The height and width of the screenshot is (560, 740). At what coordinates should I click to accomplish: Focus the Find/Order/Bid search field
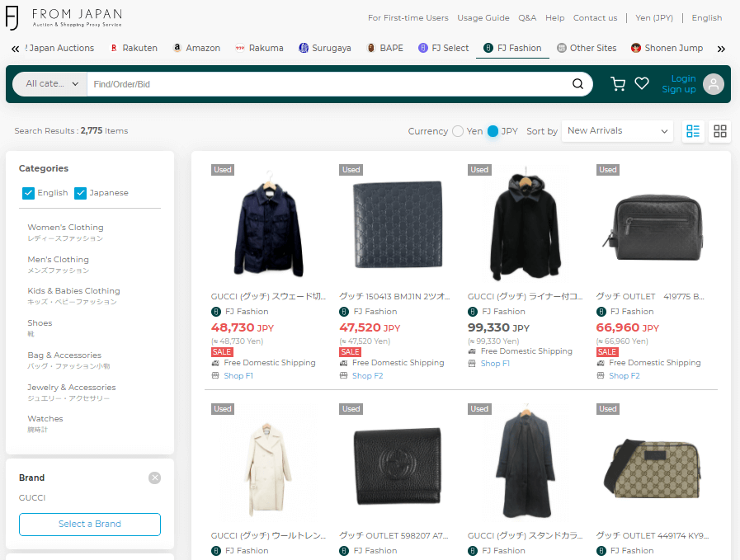pos(328,84)
